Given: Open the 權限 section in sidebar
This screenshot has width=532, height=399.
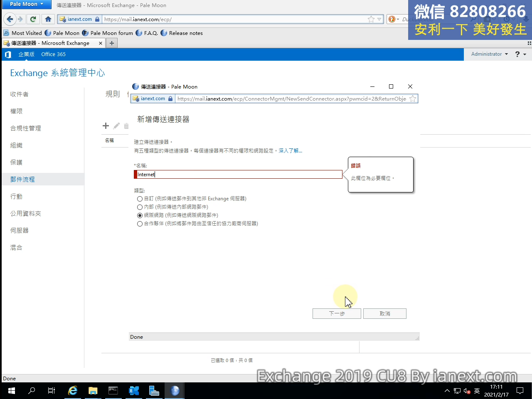Looking at the screenshot, I should coord(16,111).
